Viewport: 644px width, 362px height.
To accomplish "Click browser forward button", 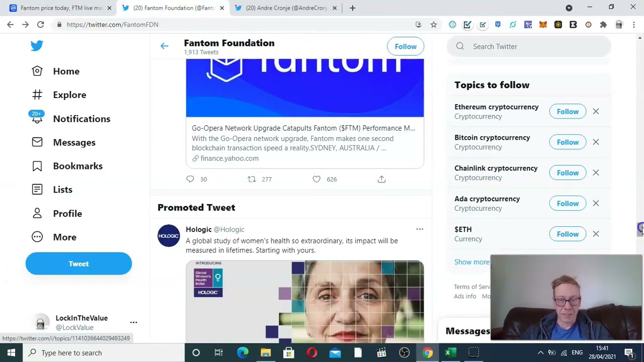I will click(x=26, y=25).
